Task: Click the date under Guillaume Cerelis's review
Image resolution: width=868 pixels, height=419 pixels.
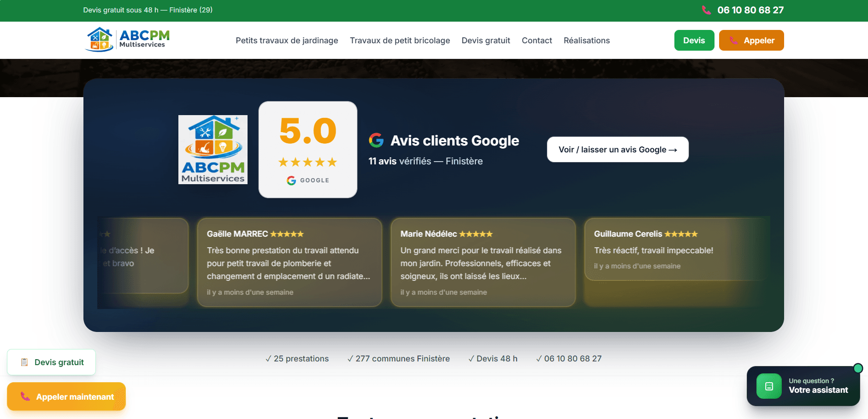Action: tap(637, 266)
